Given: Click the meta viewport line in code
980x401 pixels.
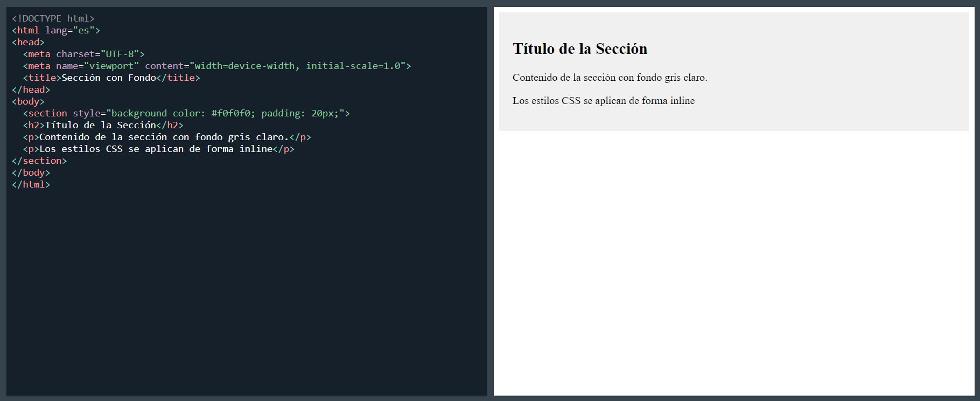Looking at the screenshot, I should pos(217,66).
